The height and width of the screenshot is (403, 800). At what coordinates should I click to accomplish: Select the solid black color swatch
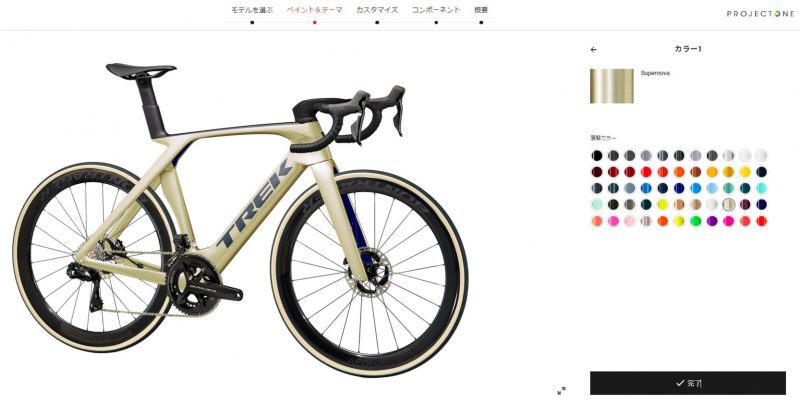coord(597,156)
